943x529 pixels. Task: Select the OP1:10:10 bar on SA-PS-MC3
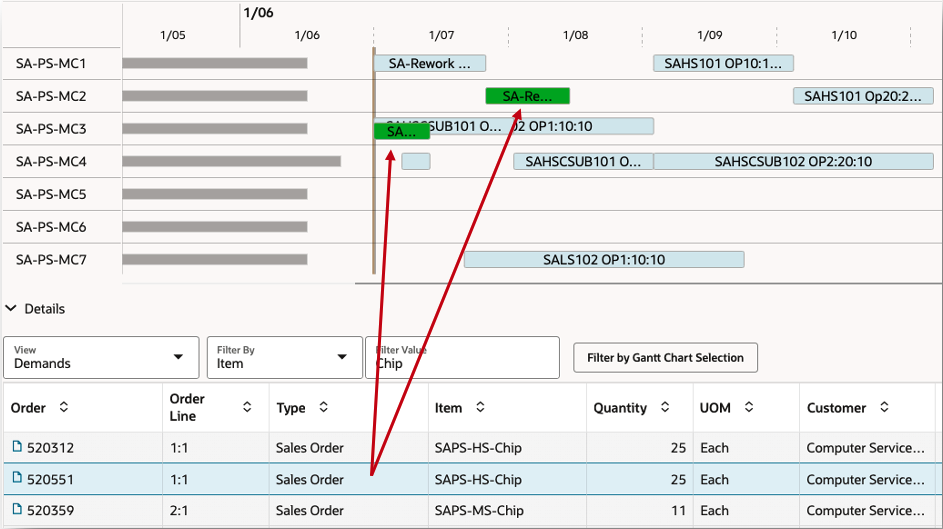coord(583,126)
